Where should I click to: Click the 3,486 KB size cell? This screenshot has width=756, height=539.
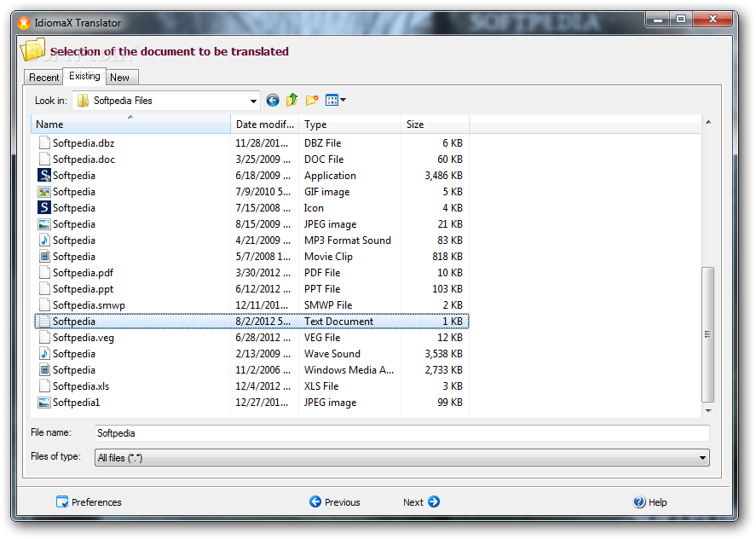(443, 175)
